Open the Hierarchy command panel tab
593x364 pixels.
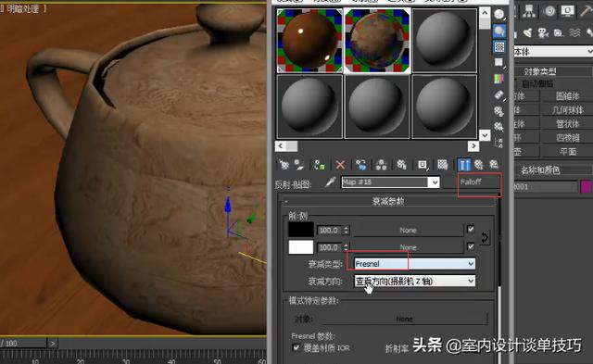click(529, 12)
